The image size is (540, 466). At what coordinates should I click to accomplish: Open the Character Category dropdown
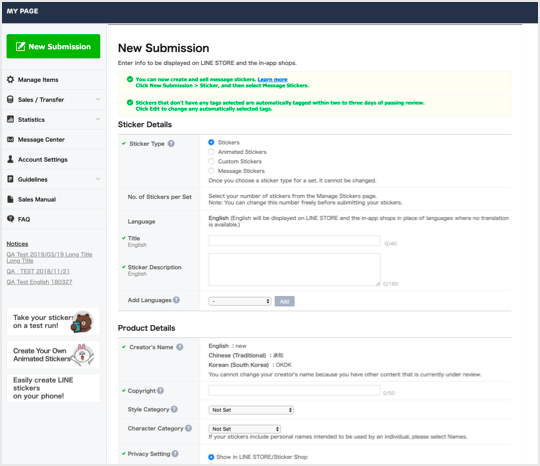point(245,429)
